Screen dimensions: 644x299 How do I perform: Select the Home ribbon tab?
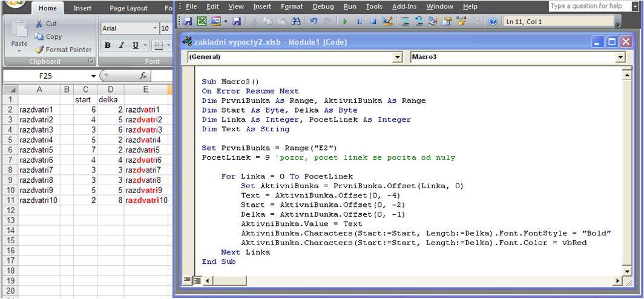(47, 8)
